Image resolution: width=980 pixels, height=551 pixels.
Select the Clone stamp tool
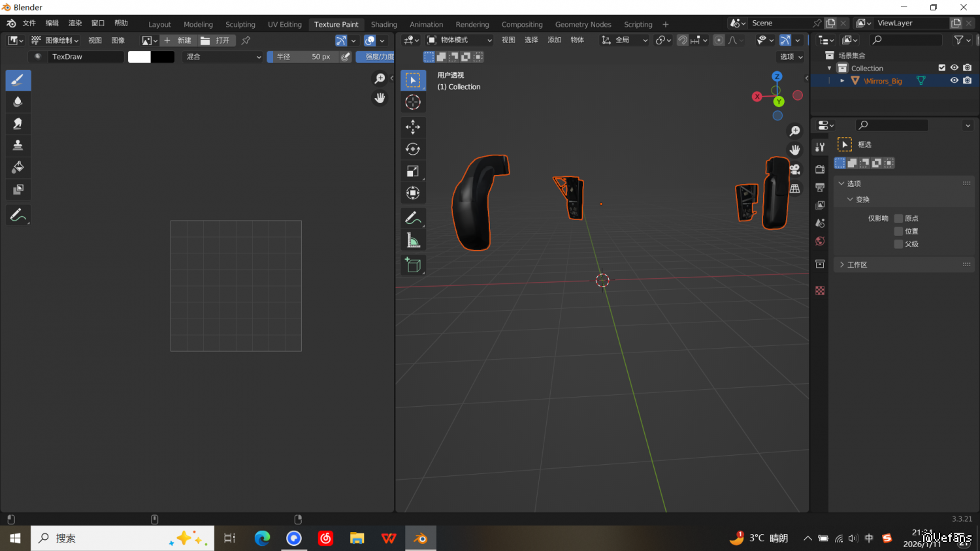(18, 145)
